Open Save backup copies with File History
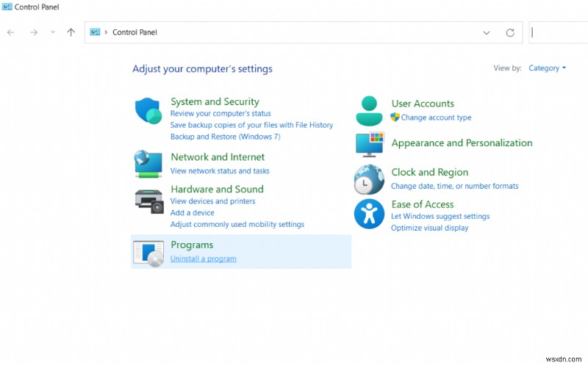 click(251, 125)
